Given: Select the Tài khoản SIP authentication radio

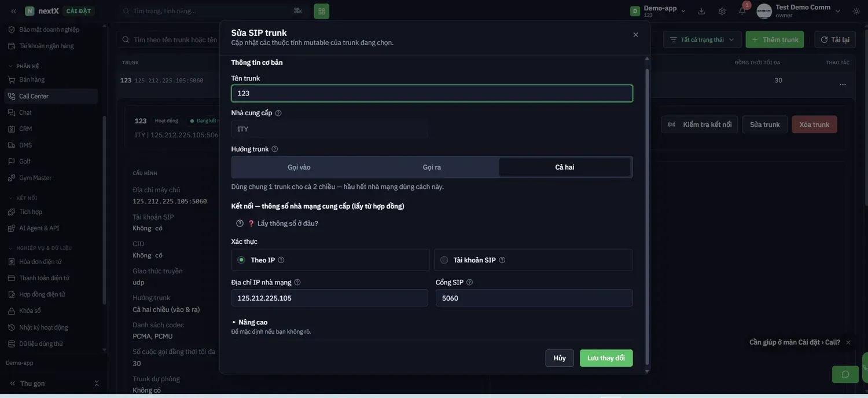Looking at the screenshot, I should click(444, 260).
